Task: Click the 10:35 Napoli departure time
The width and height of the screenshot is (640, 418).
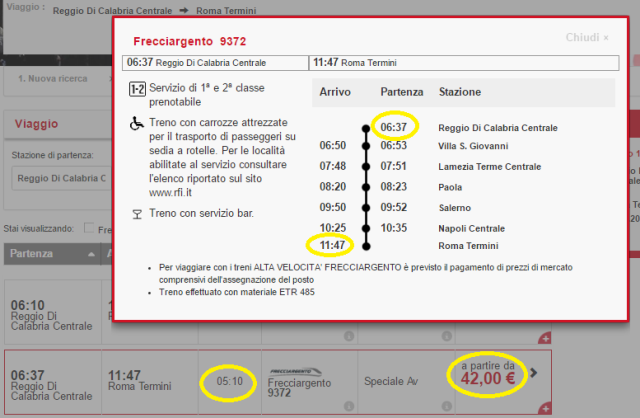Action: point(393,228)
